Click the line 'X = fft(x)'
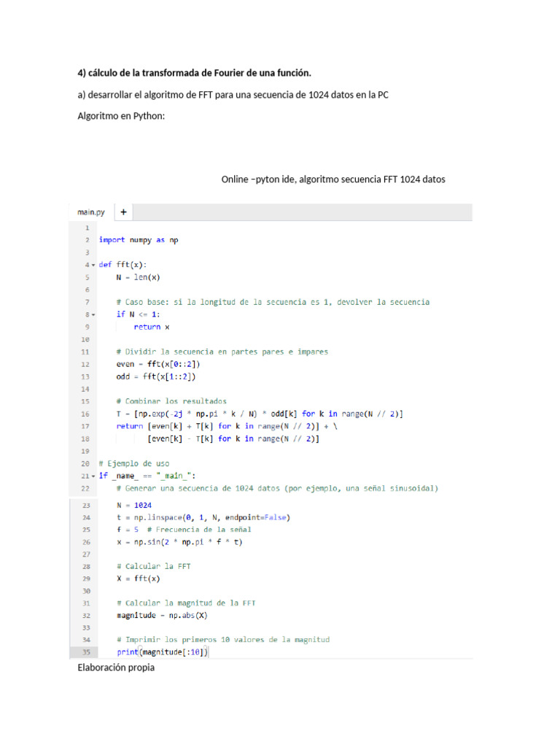 coord(139,578)
